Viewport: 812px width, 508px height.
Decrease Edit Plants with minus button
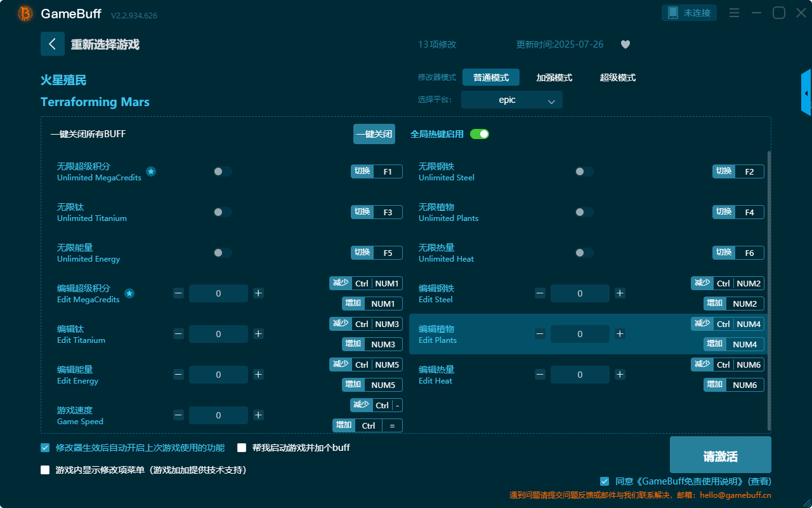coord(540,334)
